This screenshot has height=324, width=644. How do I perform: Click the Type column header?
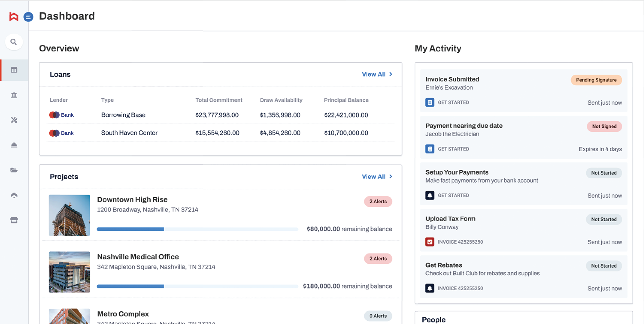[x=108, y=100]
